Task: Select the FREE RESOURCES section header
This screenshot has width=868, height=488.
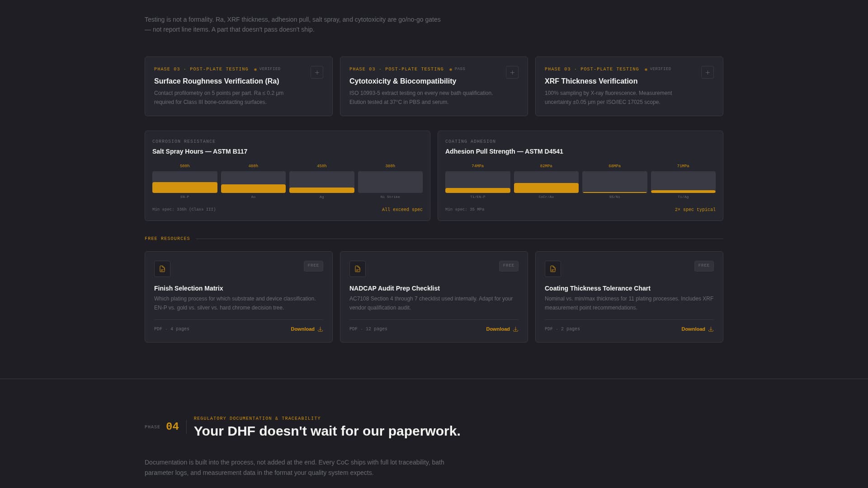Action: 167,238
